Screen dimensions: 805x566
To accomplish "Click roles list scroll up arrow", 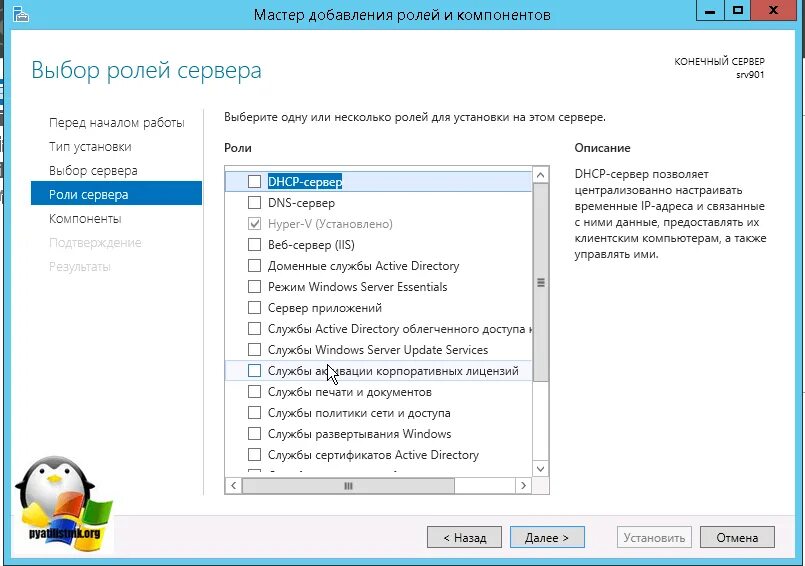I will [541, 175].
